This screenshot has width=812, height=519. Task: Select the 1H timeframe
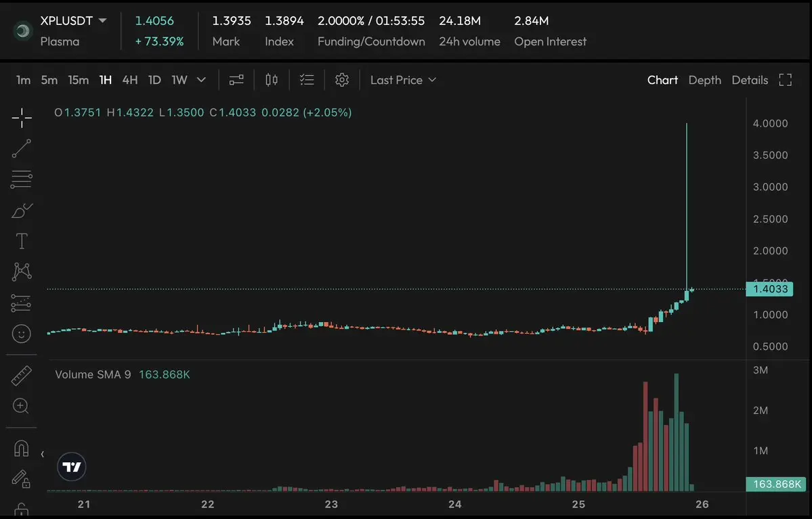(106, 80)
